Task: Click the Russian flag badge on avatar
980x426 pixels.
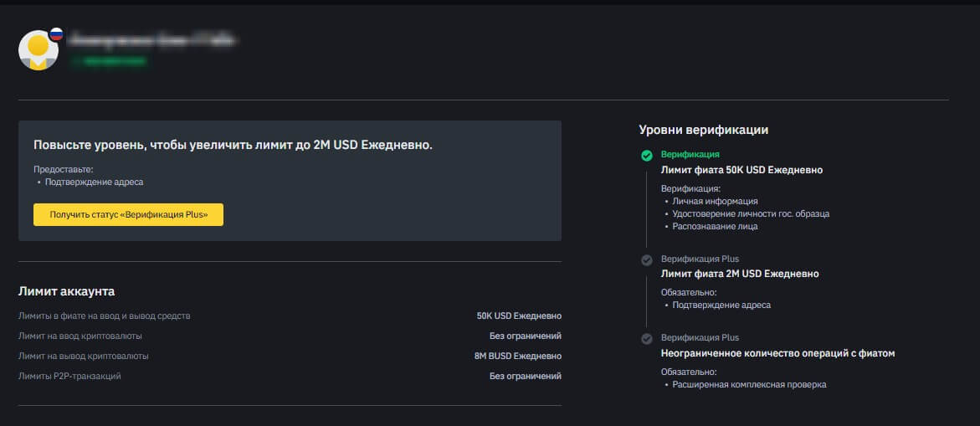Action: pyautogui.click(x=57, y=34)
